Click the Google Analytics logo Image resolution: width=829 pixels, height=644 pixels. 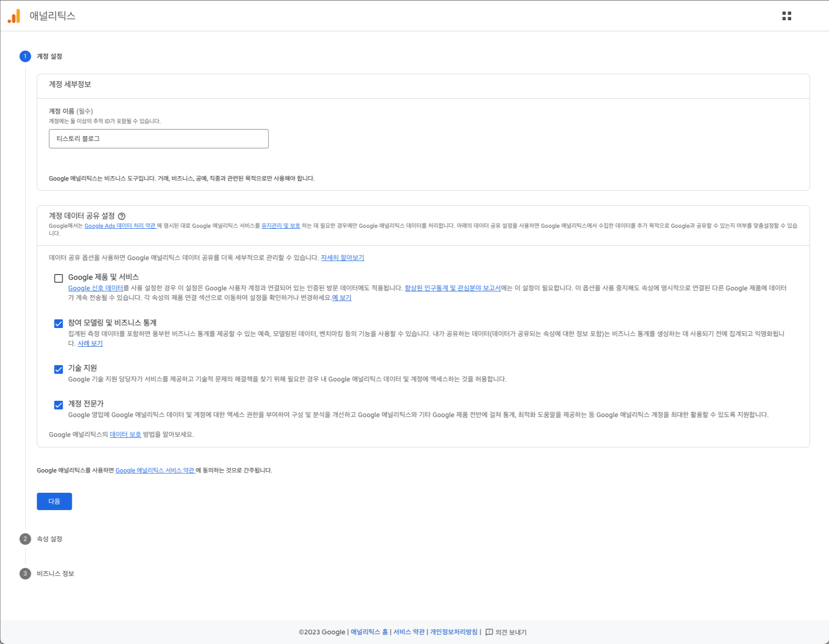[x=14, y=16]
